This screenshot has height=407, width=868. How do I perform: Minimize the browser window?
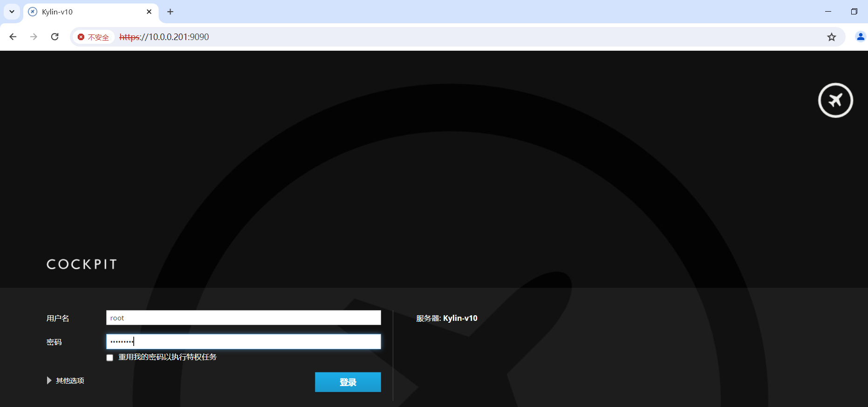click(x=828, y=12)
